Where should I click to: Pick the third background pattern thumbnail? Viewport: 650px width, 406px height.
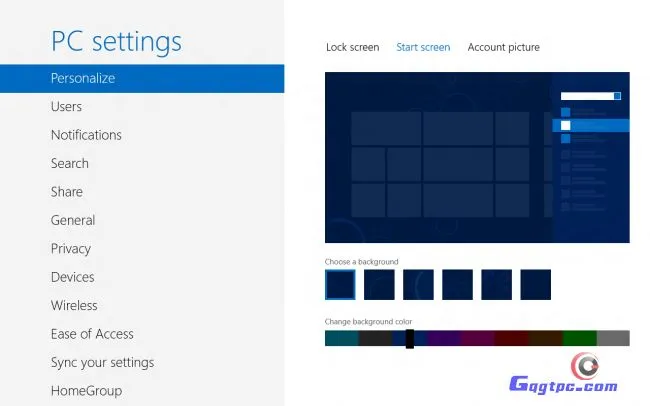tap(418, 285)
